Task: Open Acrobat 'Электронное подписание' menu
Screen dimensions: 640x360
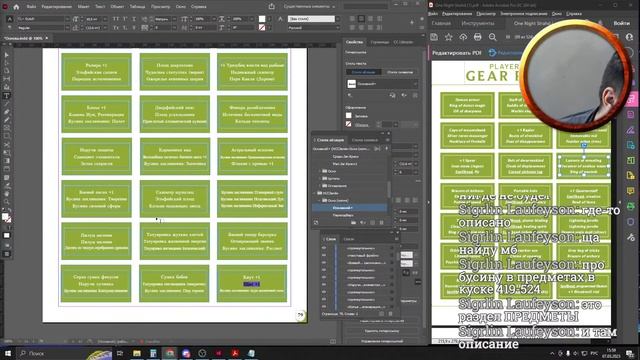Action: point(524,13)
